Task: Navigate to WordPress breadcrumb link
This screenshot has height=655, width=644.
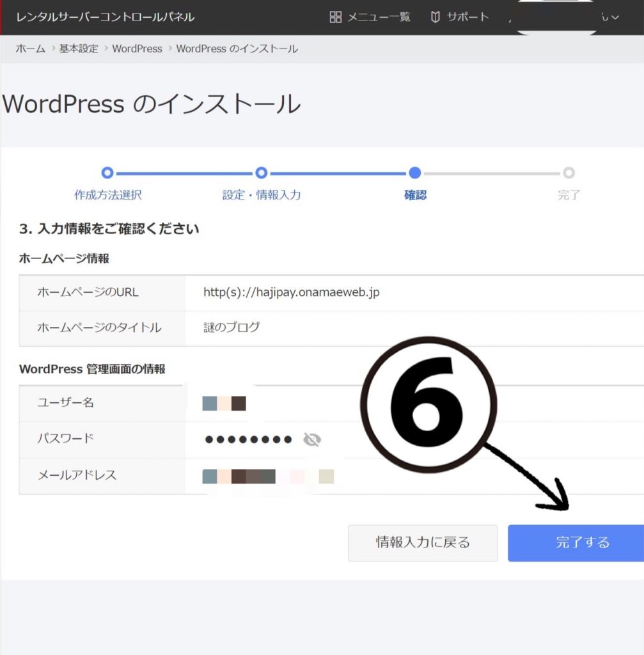Action: pos(137,49)
